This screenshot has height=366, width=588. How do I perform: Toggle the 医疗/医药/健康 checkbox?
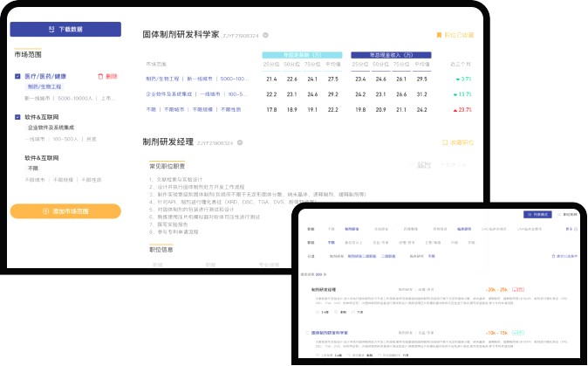point(18,76)
